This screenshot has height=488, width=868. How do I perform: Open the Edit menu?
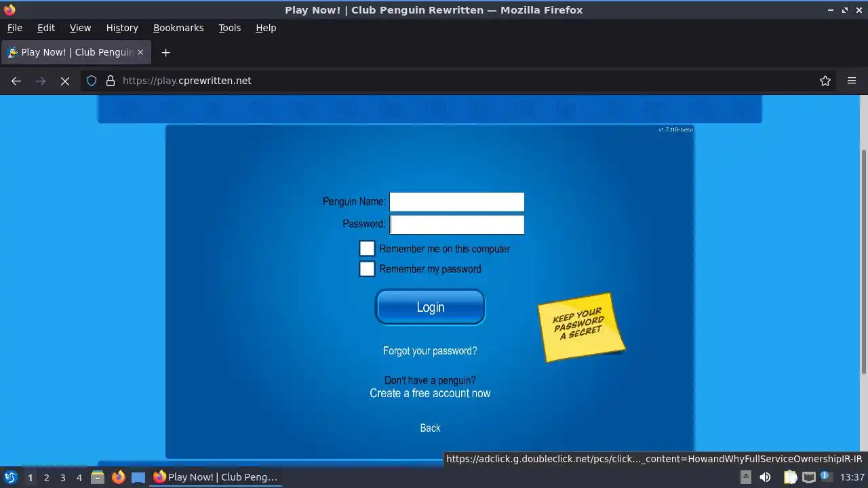click(46, 28)
